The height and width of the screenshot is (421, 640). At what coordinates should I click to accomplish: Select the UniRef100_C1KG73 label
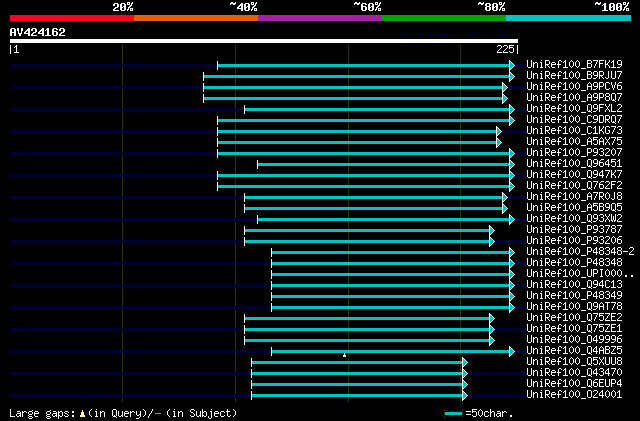(x=574, y=130)
